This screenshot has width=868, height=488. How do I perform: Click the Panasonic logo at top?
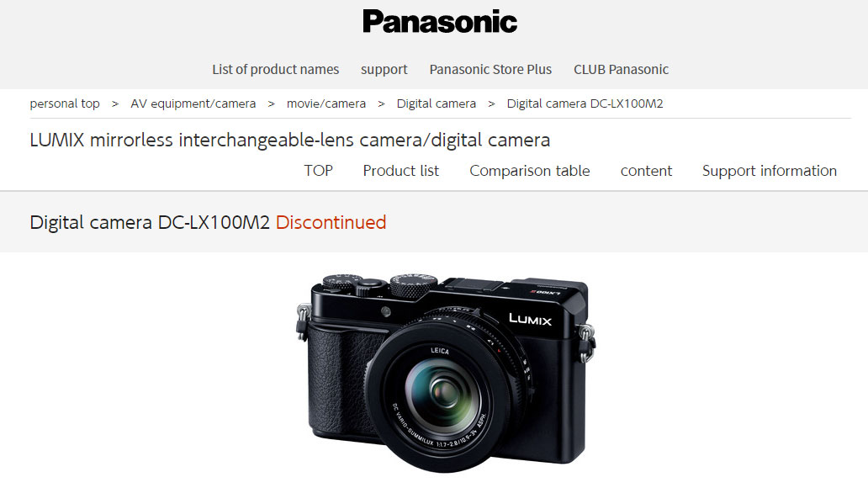click(440, 22)
